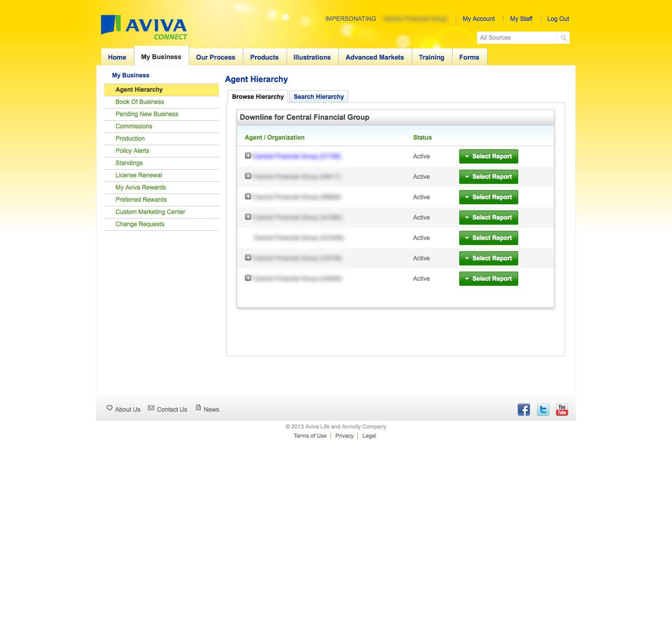Open Preferred Rewards sidebar link
The image size is (672, 617).
pyautogui.click(x=161, y=200)
